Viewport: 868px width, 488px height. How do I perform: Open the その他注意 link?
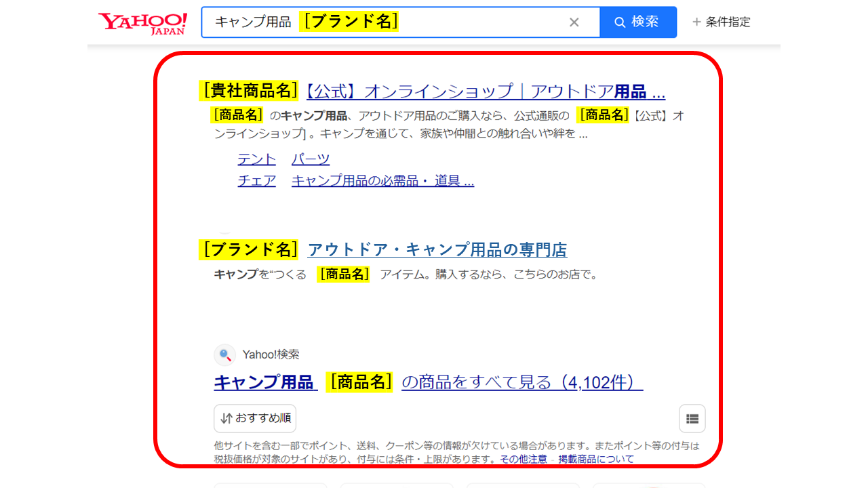pos(523,459)
